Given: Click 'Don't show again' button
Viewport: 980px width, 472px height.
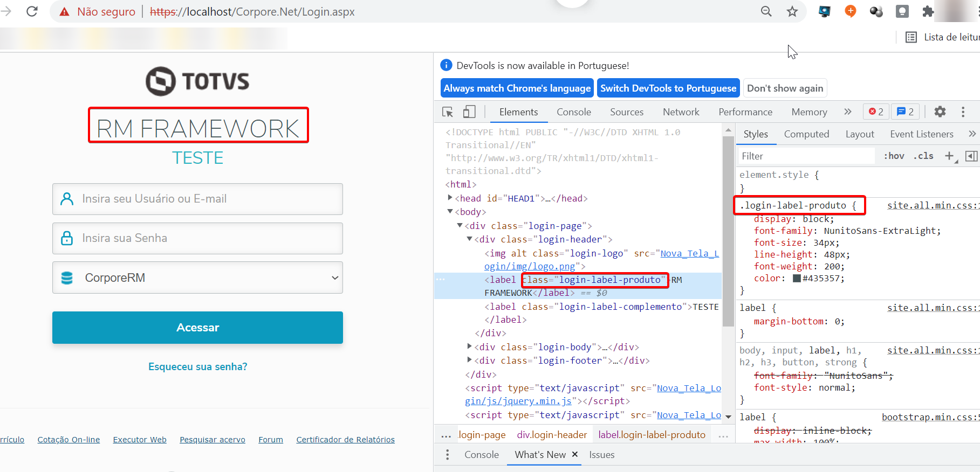Looking at the screenshot, I should [x=785, y=88].
